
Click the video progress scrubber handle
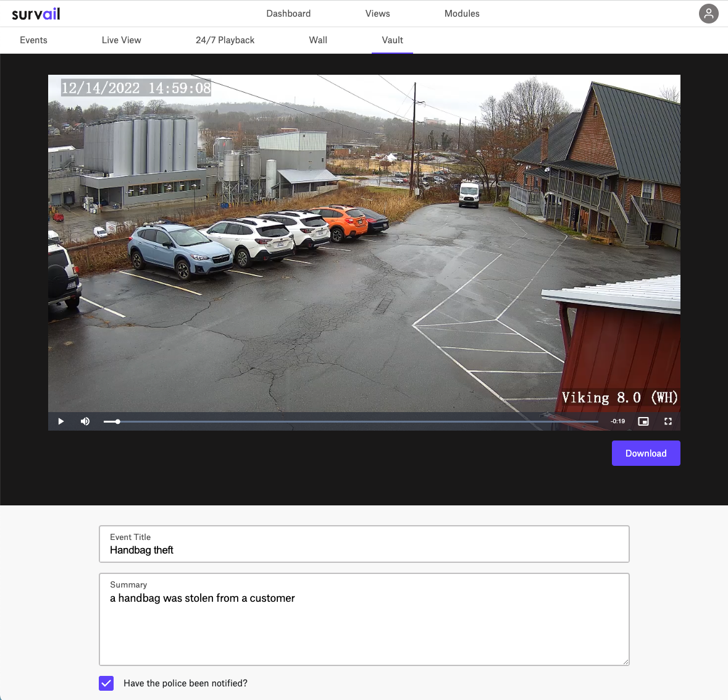click(x=118, y=422)
